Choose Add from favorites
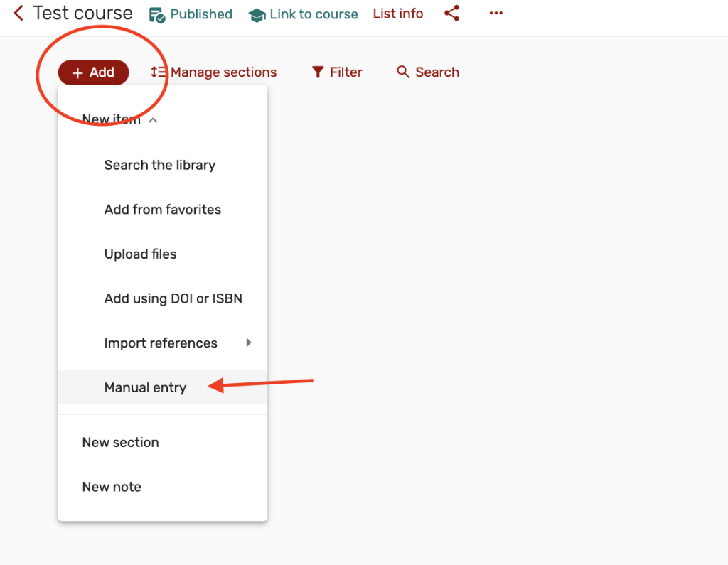Viewport: 728px width, 565px height. tap(162, 210)
